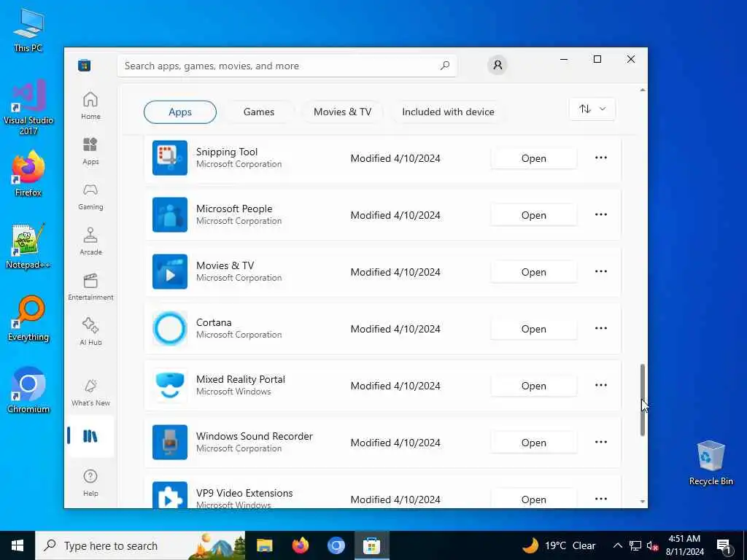
Task: Select Visual Studio 2017 desktop shortcut
Action: 28,107
